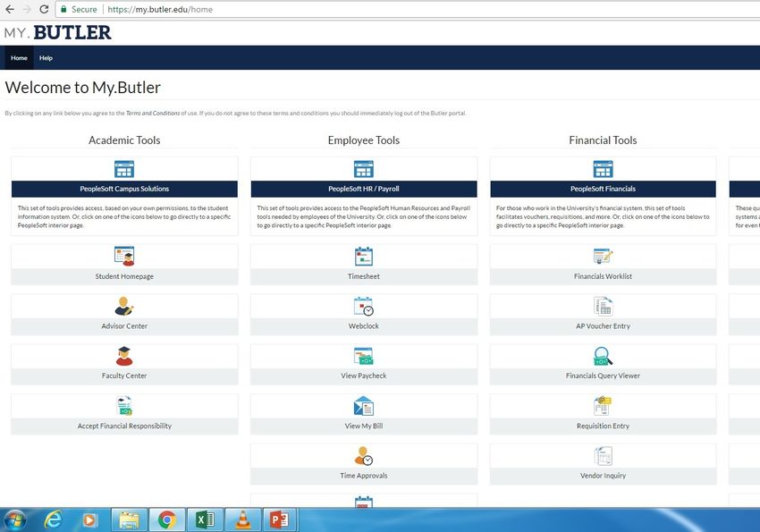Click the Timesheet calendar icon

[364, 257]
